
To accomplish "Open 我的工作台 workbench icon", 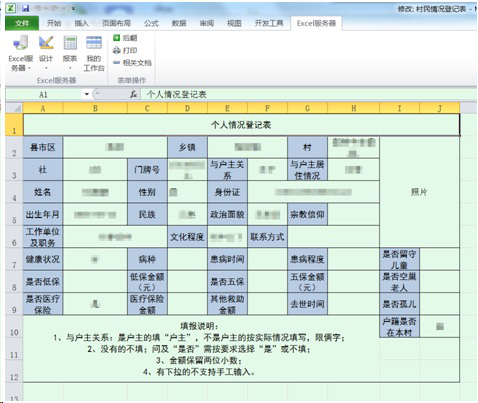I will click(94, 43).
